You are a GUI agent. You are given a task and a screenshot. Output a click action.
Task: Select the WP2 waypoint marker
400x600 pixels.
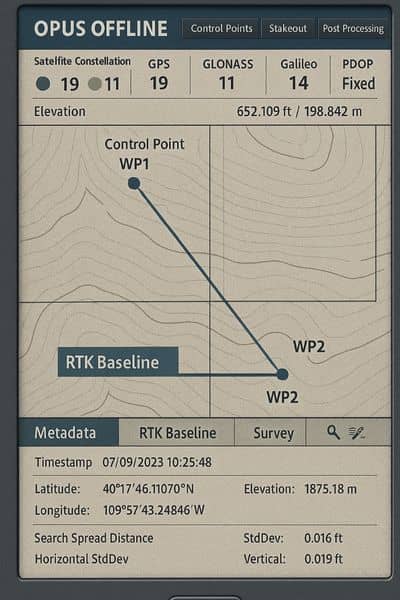tap(282, 374)
